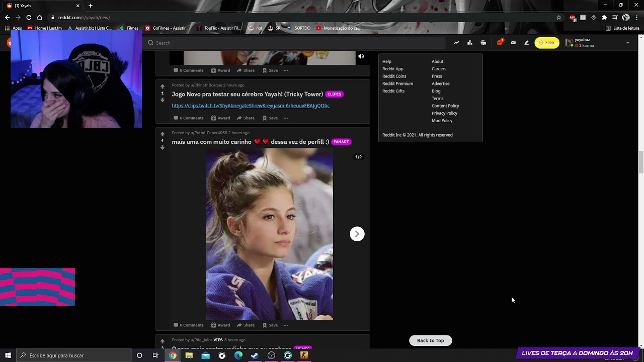644x362 pixels.
Task: Open the Chrome extensions puzzle icon
Action: (604, 18)
